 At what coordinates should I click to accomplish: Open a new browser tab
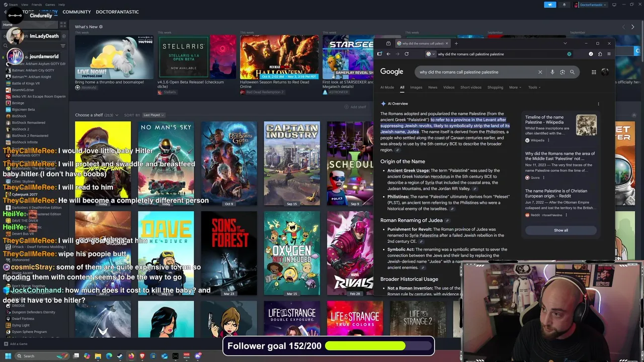456,43
